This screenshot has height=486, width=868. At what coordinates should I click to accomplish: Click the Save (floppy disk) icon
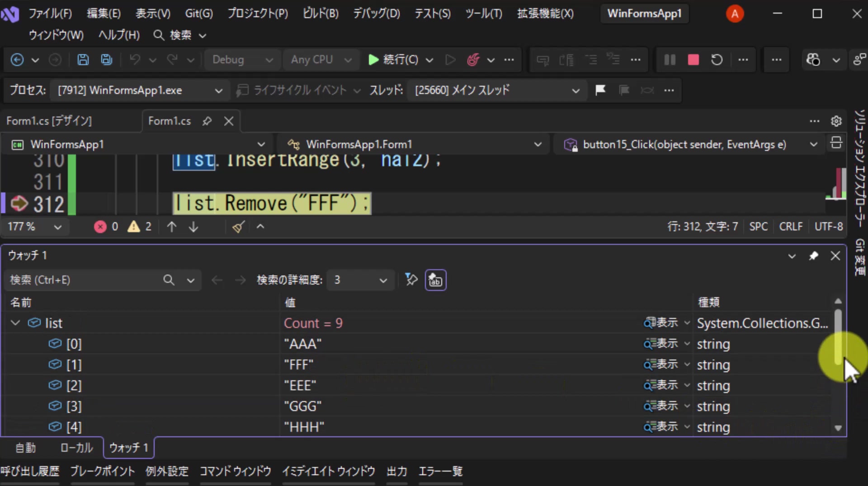click(83, 60)
